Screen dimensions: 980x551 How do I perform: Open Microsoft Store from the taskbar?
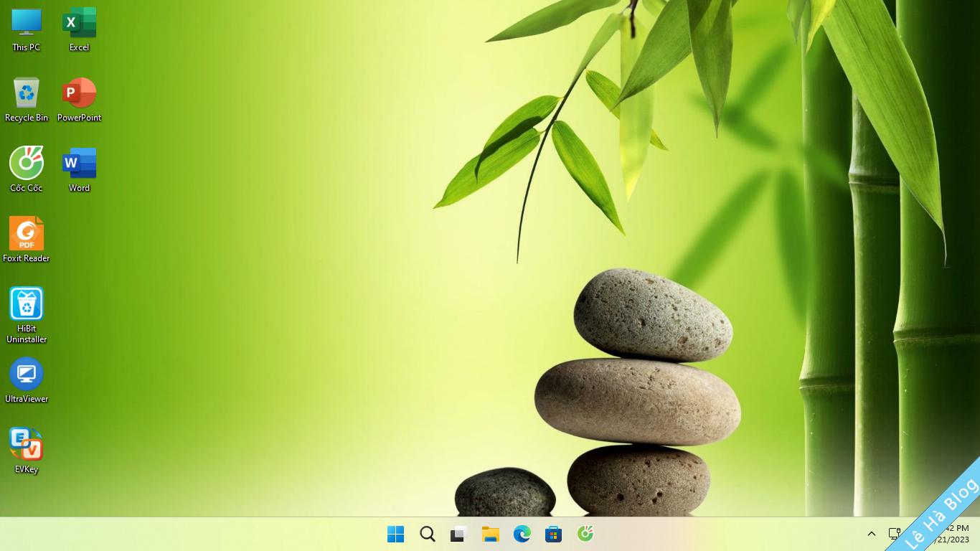553,534
